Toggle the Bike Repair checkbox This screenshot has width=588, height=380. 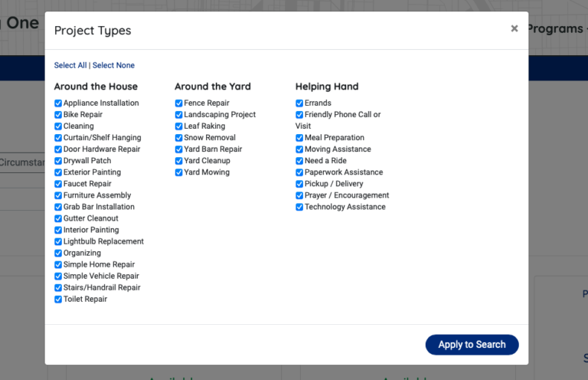58,115
